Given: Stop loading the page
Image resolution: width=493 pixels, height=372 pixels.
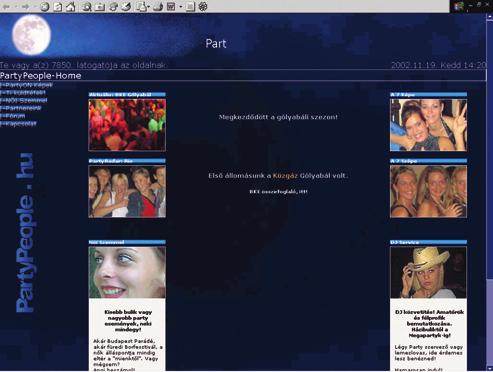Looking at the screenshot, I should (45, 7).
